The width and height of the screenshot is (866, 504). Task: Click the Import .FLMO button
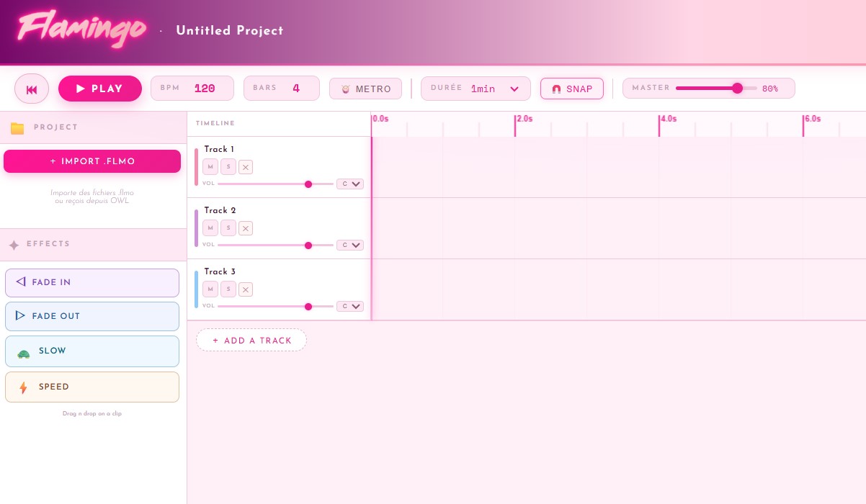[x=92, y=161]
